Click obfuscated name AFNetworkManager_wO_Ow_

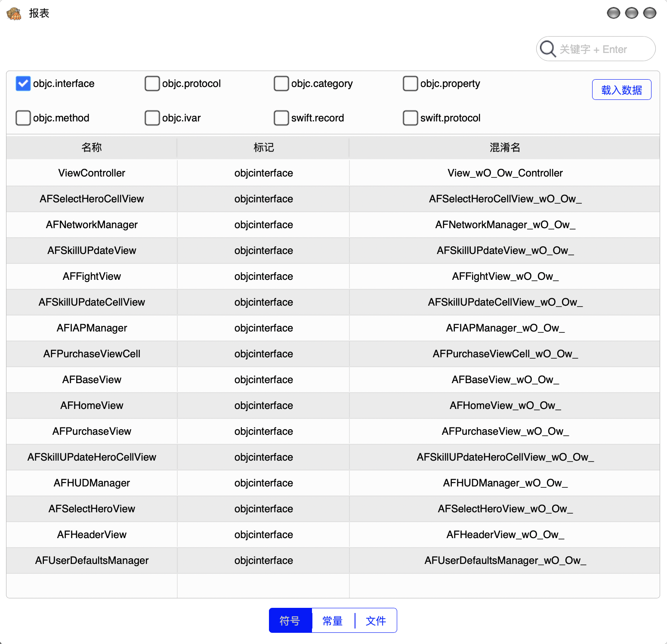pos(505,225)
